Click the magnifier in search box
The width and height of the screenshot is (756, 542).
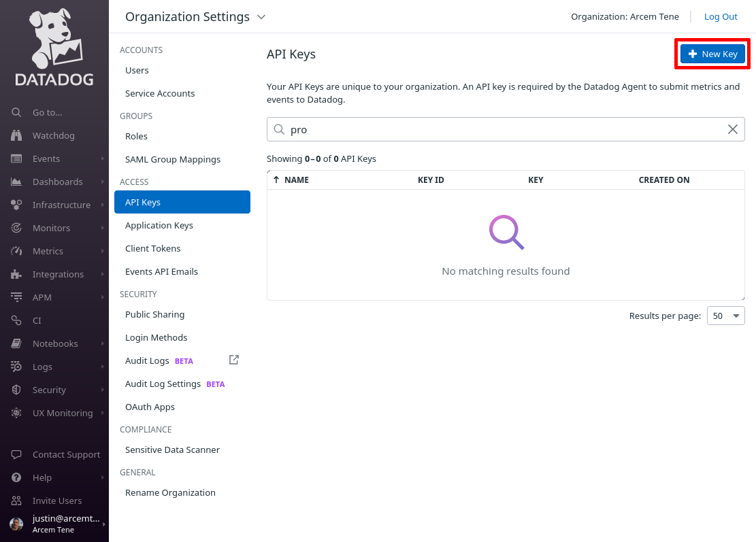click(x=279, y=129)
